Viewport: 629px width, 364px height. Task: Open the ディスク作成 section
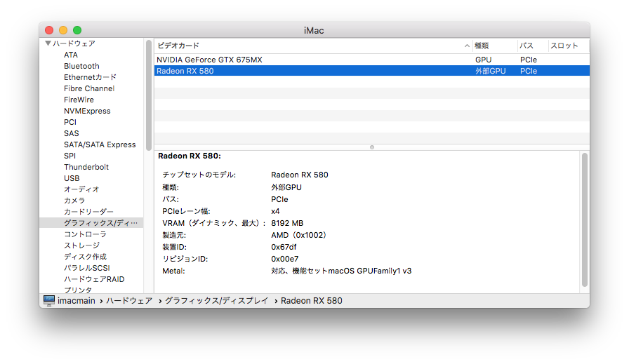click(x=85, y=257)
